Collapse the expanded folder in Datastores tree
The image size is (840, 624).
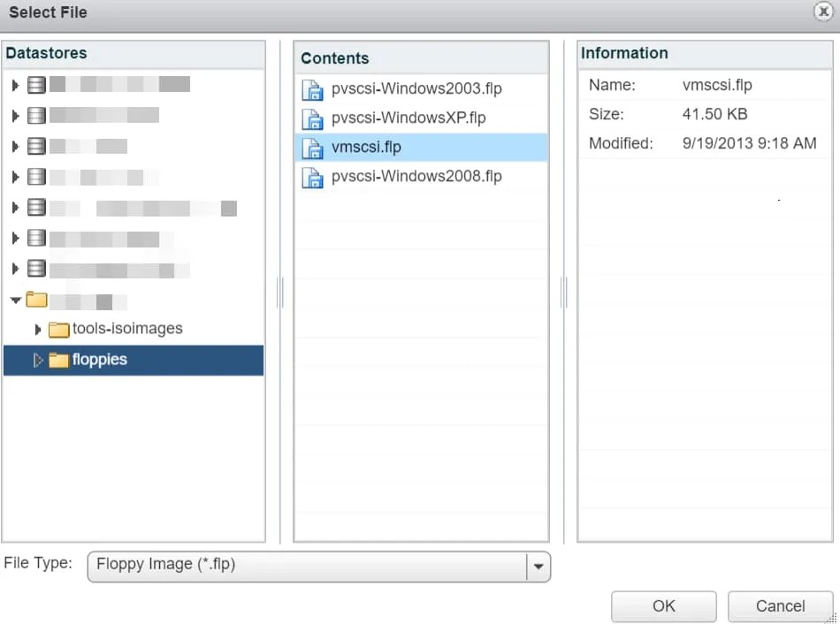tap(15, 299)
